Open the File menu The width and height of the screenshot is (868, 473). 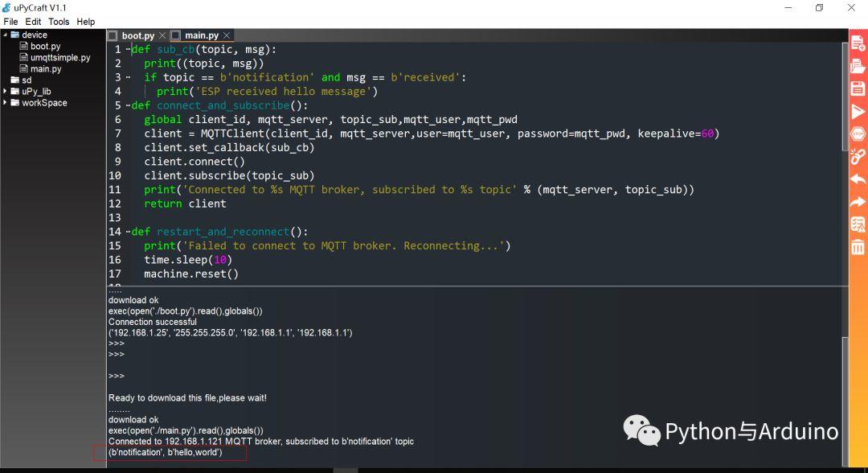[10, 22]
